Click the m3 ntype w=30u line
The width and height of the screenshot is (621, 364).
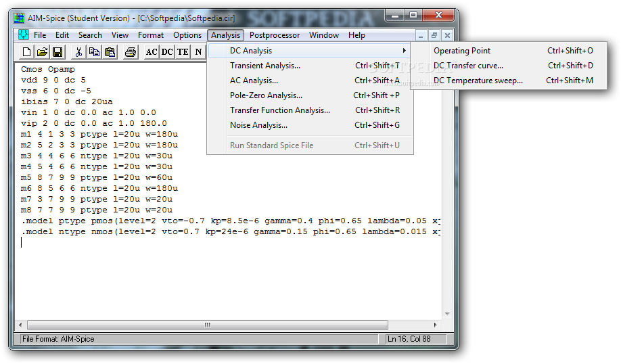pos(97,156)
